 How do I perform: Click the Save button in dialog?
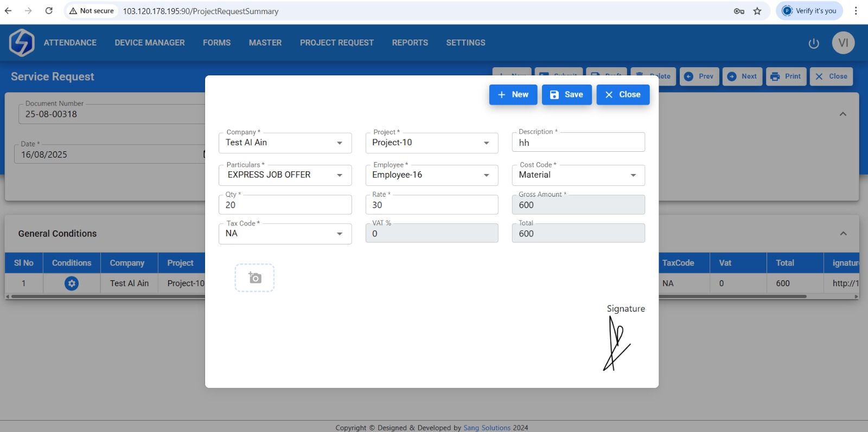coord(566,94)
